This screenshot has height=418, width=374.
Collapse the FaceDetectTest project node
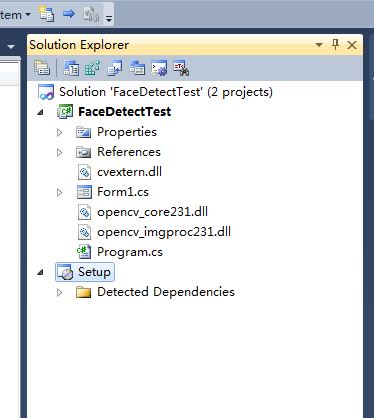pos(40,112)
